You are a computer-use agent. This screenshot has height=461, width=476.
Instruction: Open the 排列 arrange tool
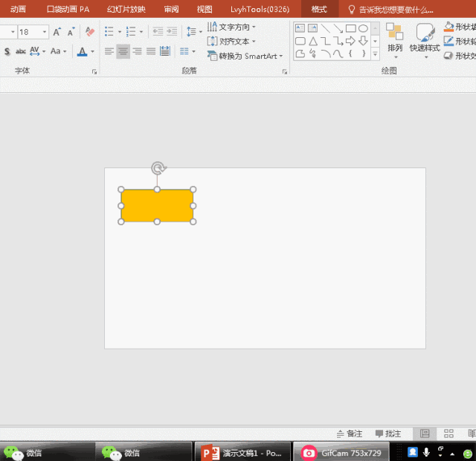pyautogui.click(x=394, y=37)
